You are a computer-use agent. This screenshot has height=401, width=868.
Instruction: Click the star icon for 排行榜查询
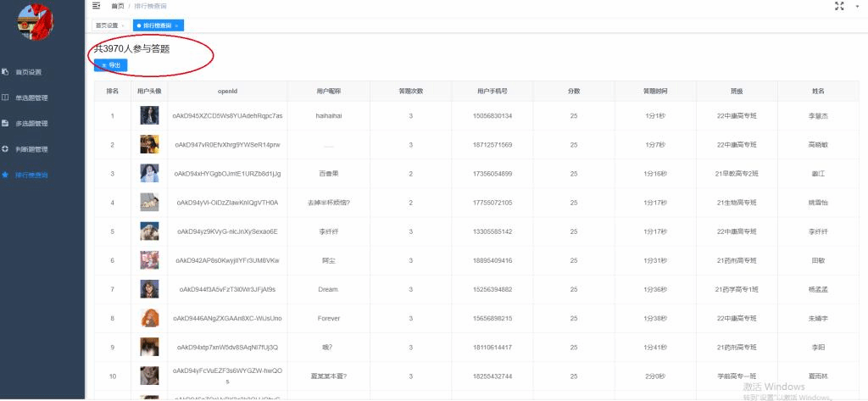[x=5, y=175]
